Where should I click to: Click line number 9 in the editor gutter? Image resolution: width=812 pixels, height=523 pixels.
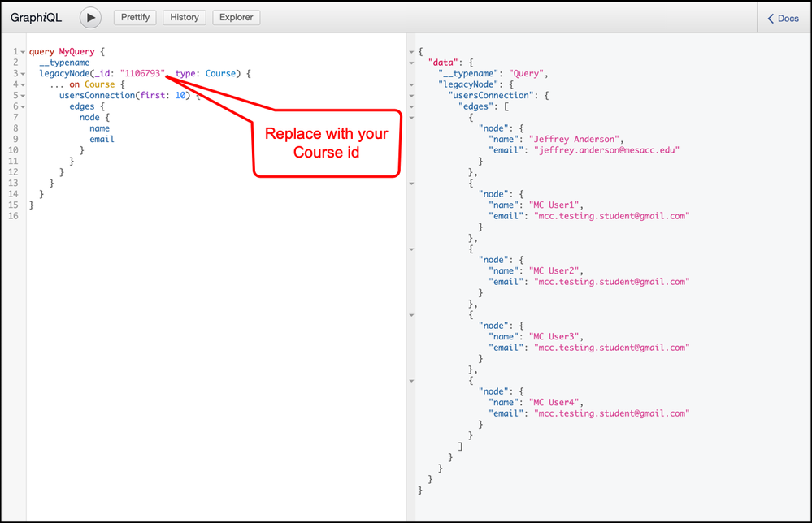point(16,139)
